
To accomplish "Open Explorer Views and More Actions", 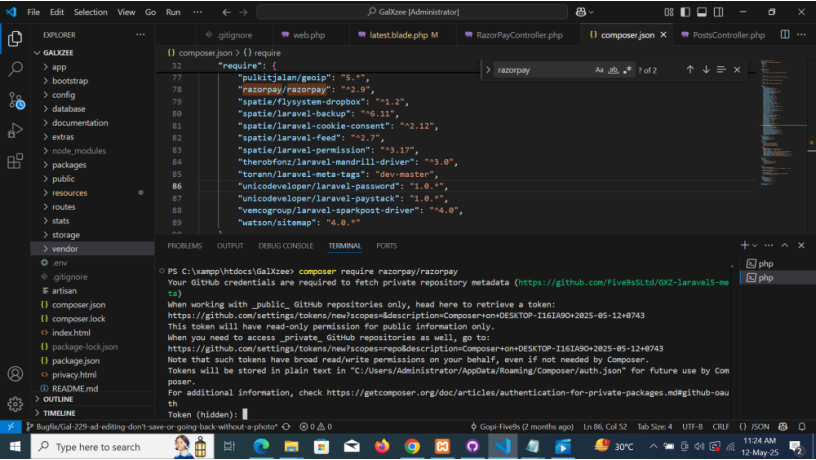I will [141, 34].
